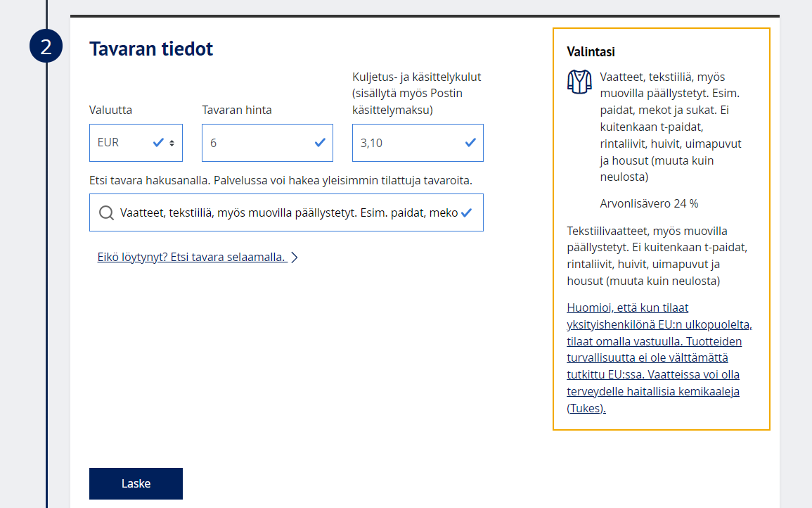Click into the product search text field

(x=288, y=212)
